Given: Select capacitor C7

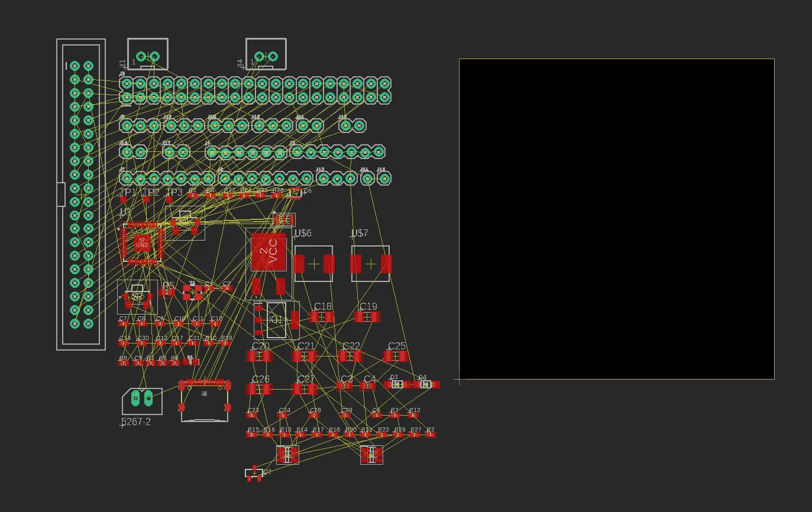Looking at the screenshot, I should coord(123,323).
